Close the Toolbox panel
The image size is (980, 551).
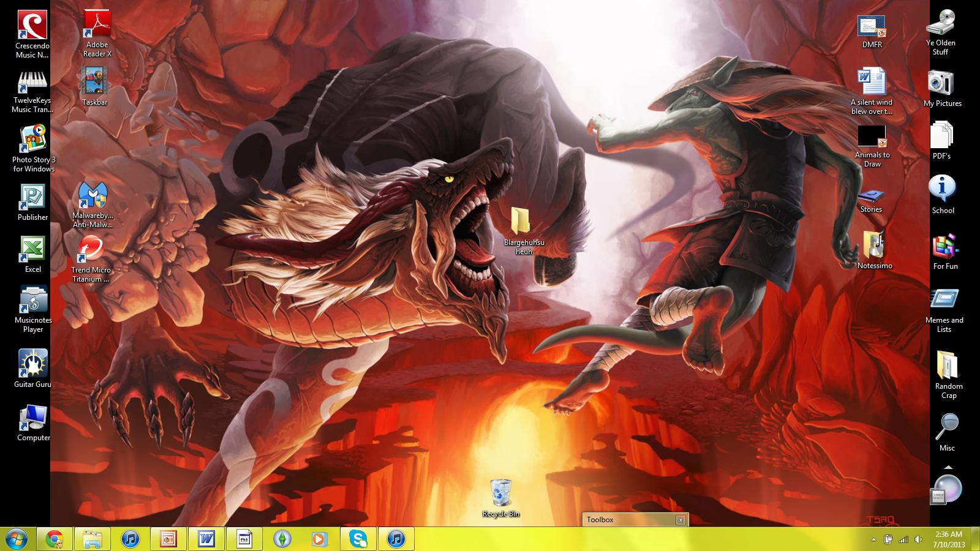[x=680, y=520]
